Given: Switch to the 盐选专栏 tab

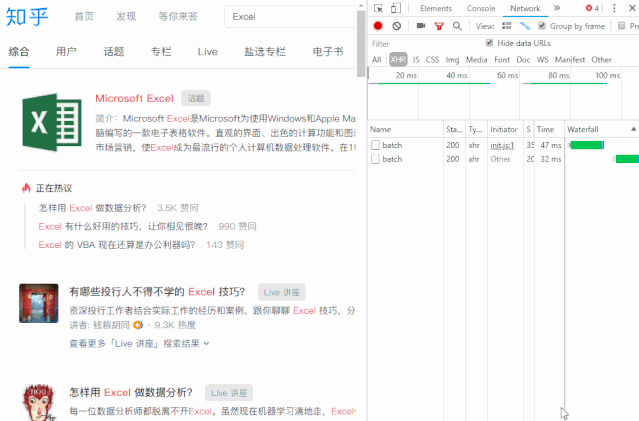Looking at the screenshot, I should [265, 52].
